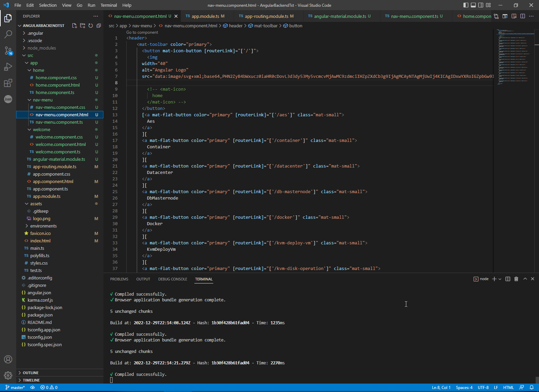Open Run and Debug view
The height and width of the screenshot is (392, 539).
pyautogui.click(x=8, y=67)
